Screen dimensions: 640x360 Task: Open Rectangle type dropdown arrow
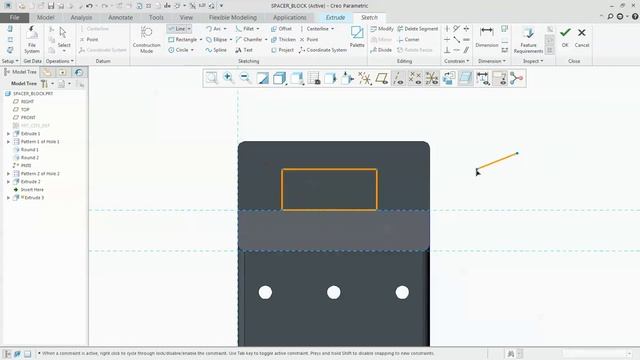click(x=201, y=40)
